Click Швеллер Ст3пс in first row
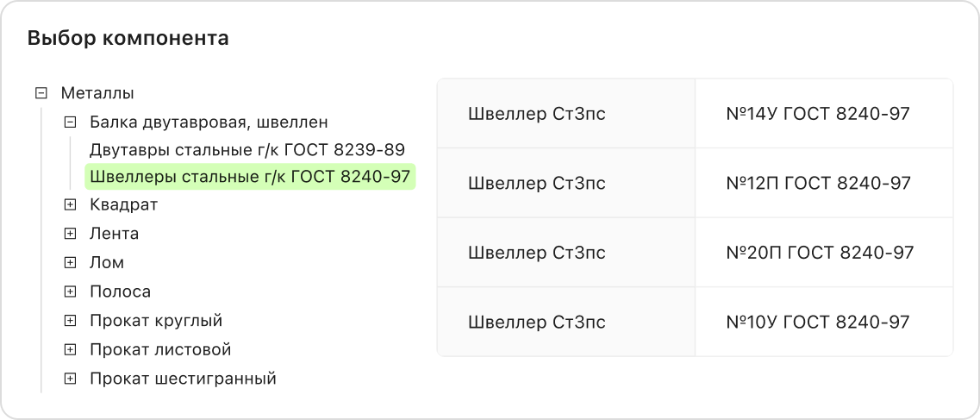 tap(536, 114)
